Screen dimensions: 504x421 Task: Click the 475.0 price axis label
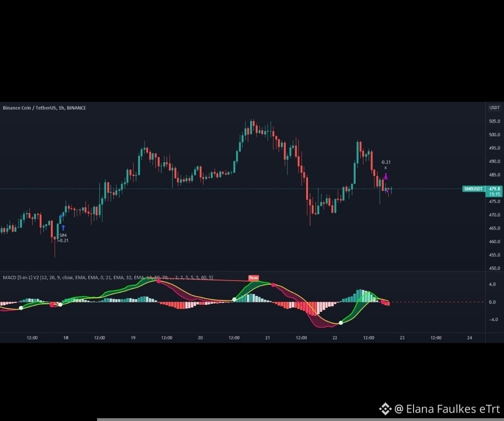point(494,202)
